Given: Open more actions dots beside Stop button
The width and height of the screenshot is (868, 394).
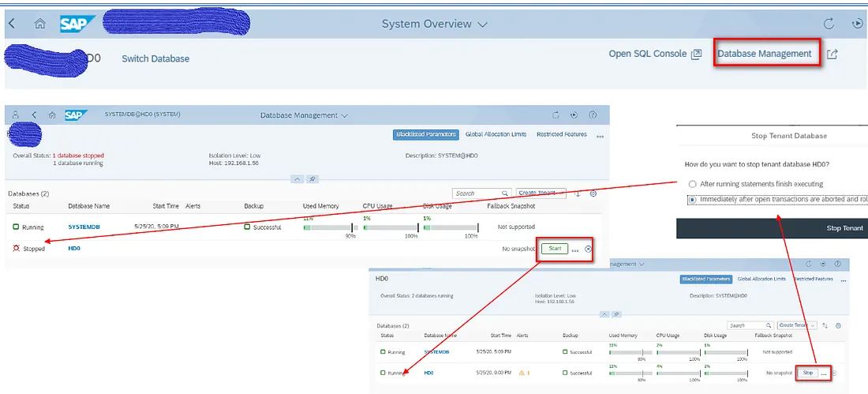Looking at the screenshot, I should coord(824,374).
